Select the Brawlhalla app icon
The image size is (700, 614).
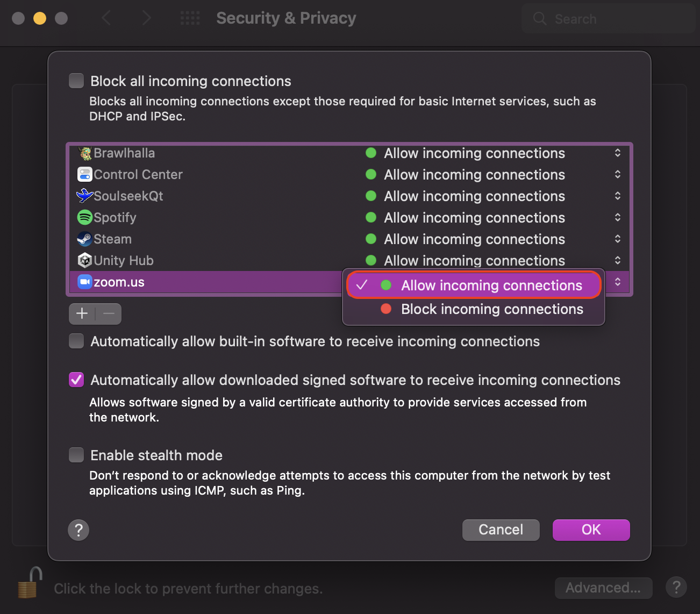coord(85,153)
